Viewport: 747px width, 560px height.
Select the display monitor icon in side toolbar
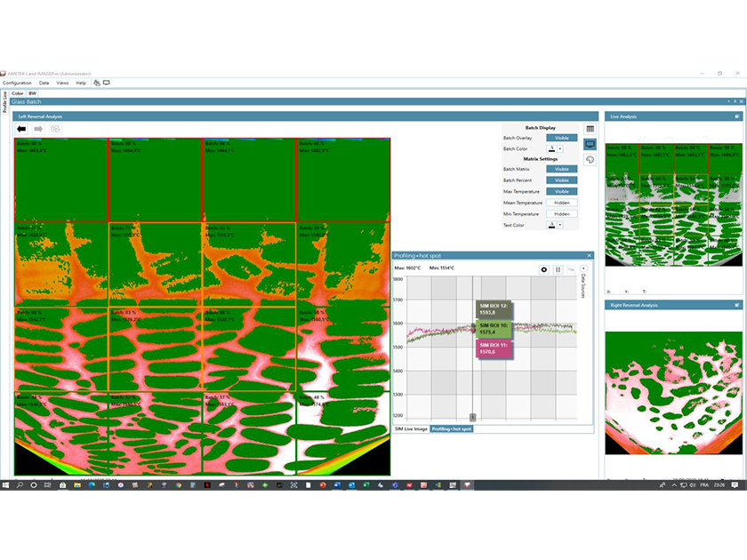point(590,144)
